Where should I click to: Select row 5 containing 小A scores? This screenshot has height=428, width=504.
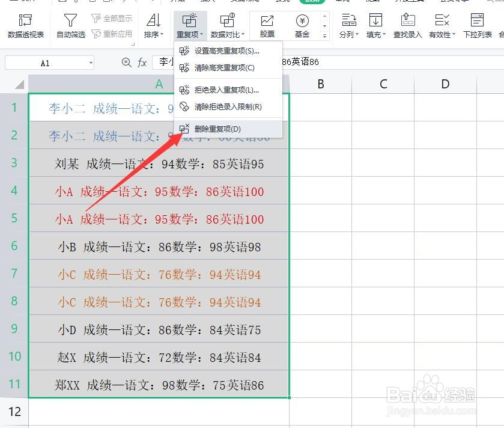(15, 219)
